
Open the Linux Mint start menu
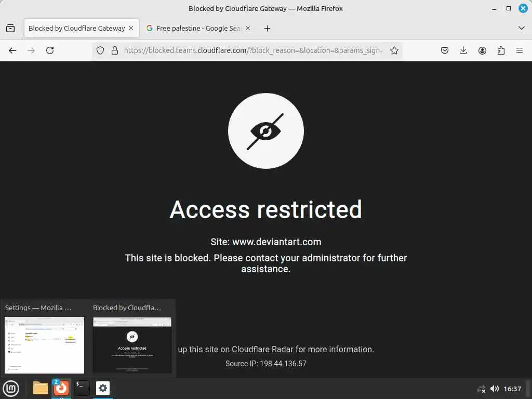point(11,389)
